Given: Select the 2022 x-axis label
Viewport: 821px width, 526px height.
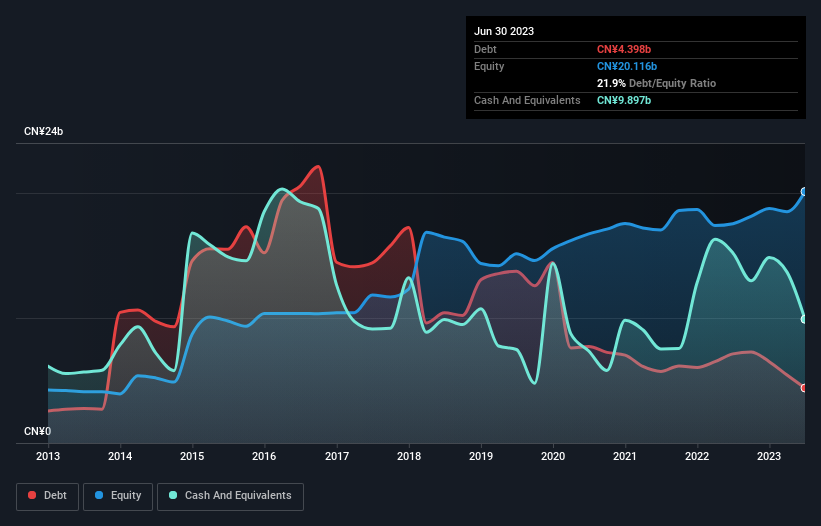Looking at the screenshot, I should 697,456.
